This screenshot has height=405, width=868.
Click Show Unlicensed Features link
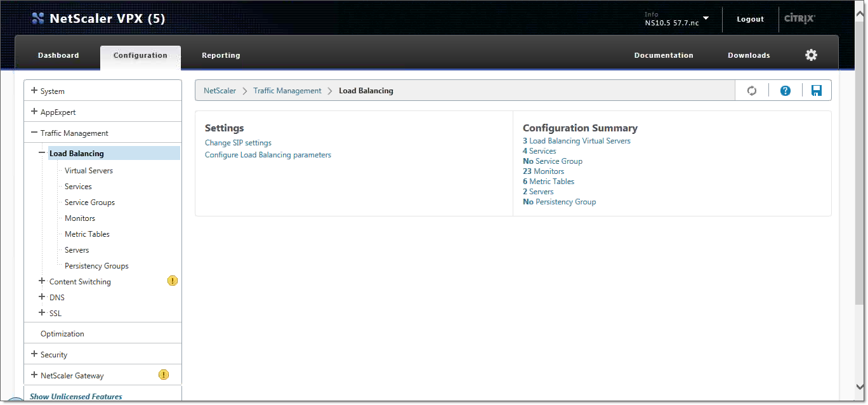point(76,397)
